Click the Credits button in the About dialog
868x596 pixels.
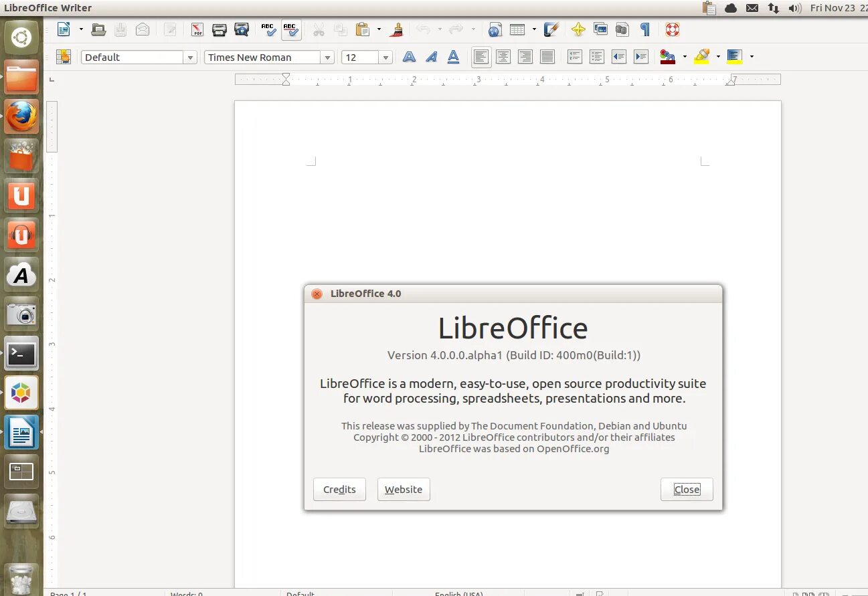[339, 490]
